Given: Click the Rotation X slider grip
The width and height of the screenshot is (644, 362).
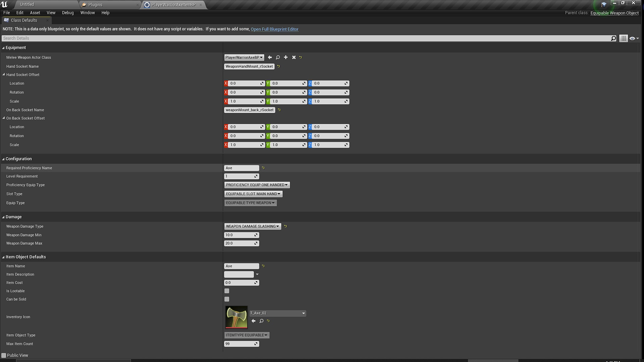Looking at the screenshot, I should 262,92.
